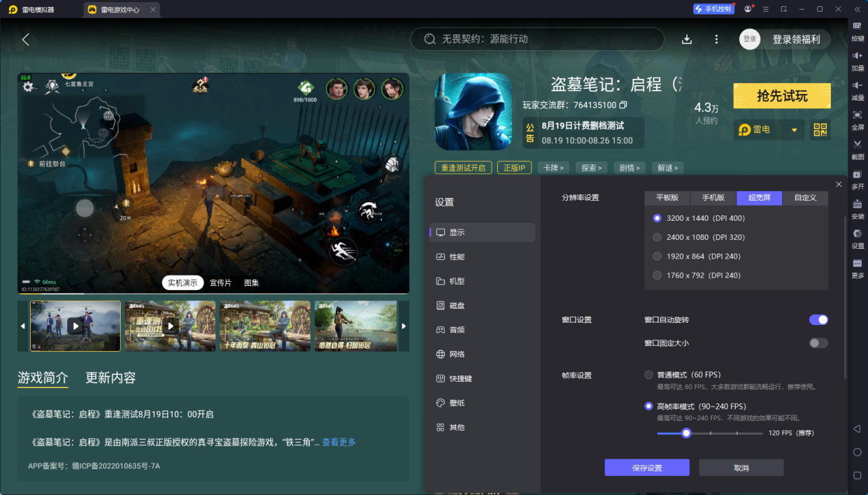
Task: Switch to the 更新内容 tab
Action: [x=110, y=378]
